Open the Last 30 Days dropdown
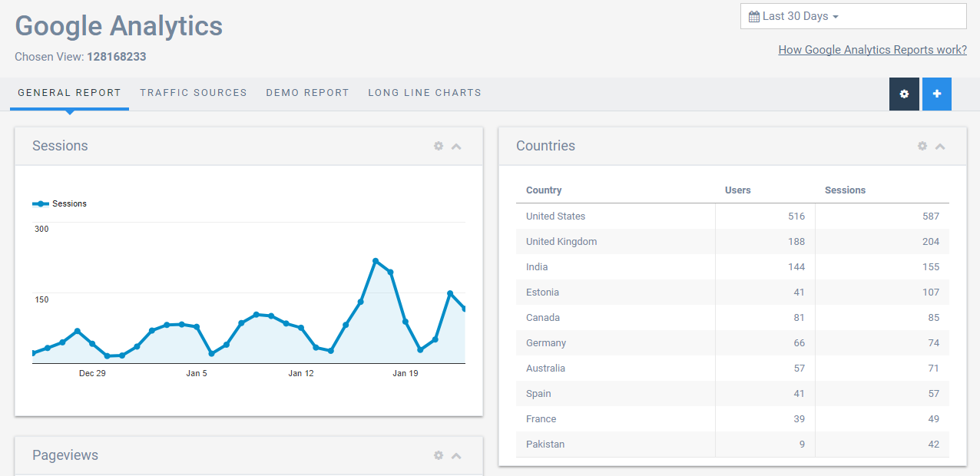The height and width of the screenshot is (476, 980). point(853,16)
